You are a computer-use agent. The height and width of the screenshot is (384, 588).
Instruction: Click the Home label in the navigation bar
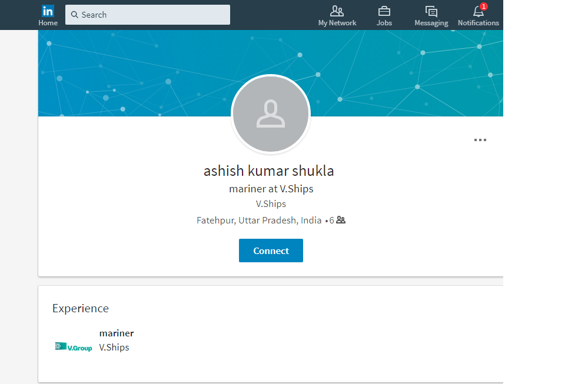[48, 23]
